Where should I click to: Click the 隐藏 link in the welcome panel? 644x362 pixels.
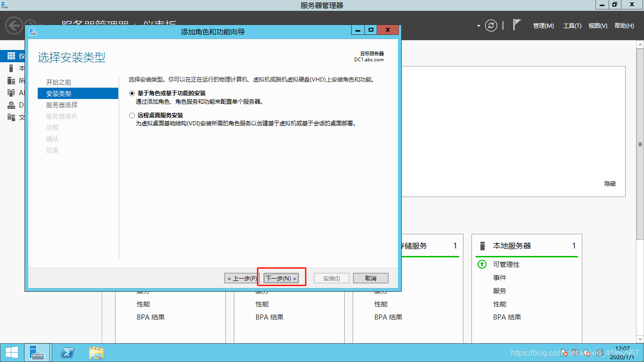[610, 184]
